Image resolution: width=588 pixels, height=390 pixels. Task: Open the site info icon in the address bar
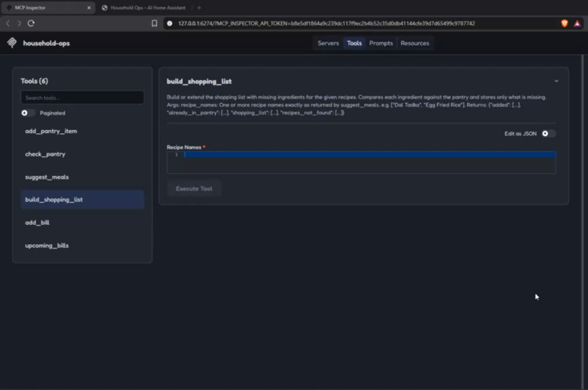point(169,23)
